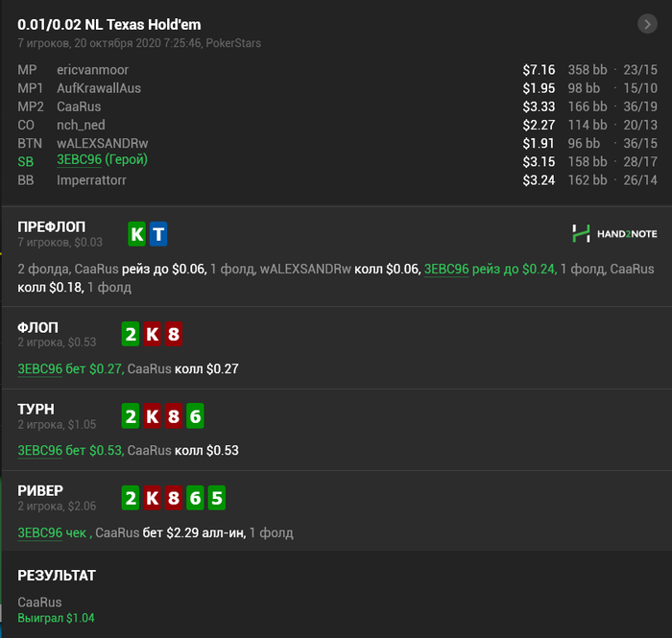The image size is (672, 638).
Task: Click the ПРЕФЛОП section heading
Action: (x=52, y=227)
